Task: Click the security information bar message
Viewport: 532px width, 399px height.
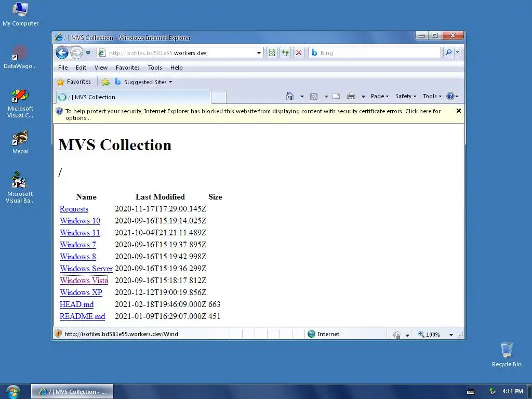Action: [x=253, y=114]
